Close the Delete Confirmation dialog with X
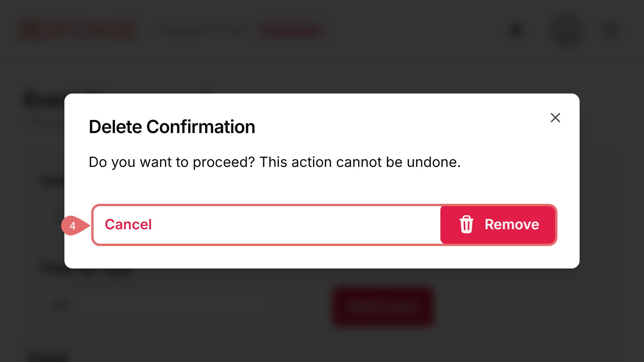This screenshot has width=644, height=362. pyautogui.click(x=555, y=118)
